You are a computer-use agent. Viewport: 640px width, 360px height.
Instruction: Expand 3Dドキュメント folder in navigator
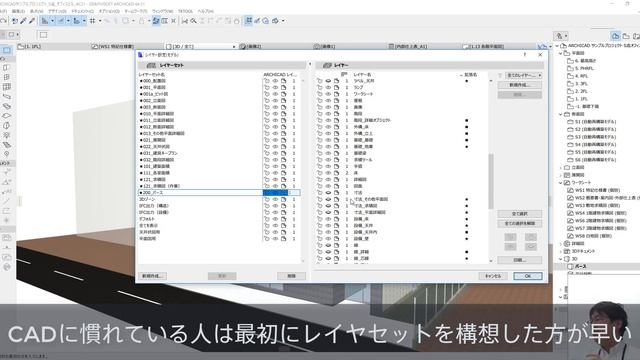click(x=561, y=251)
